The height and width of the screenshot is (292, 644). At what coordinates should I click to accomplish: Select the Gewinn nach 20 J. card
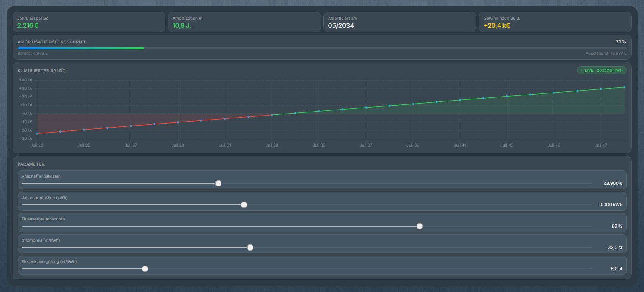(x=554, y=22)
